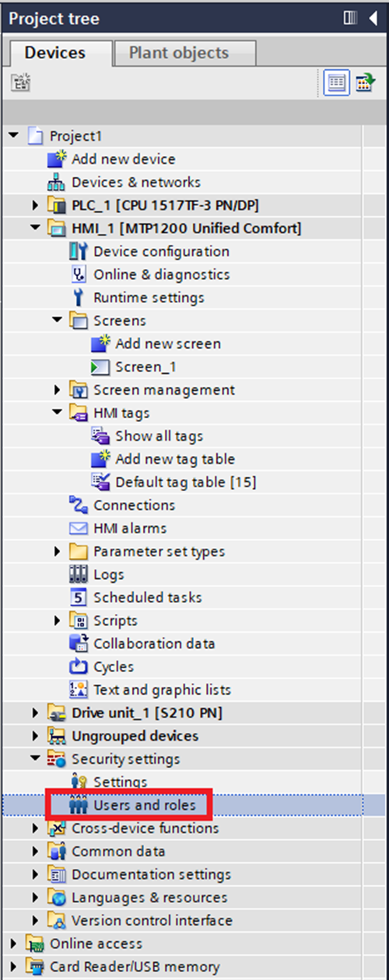Image resolution: width=389 pixels, height=980 pixels.
Task: Expand the Screen management folder
Action: [58, 390]
